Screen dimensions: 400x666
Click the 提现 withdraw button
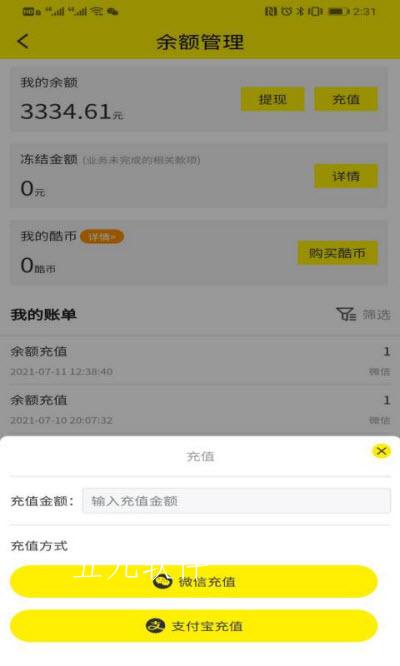tap(273, 99)
